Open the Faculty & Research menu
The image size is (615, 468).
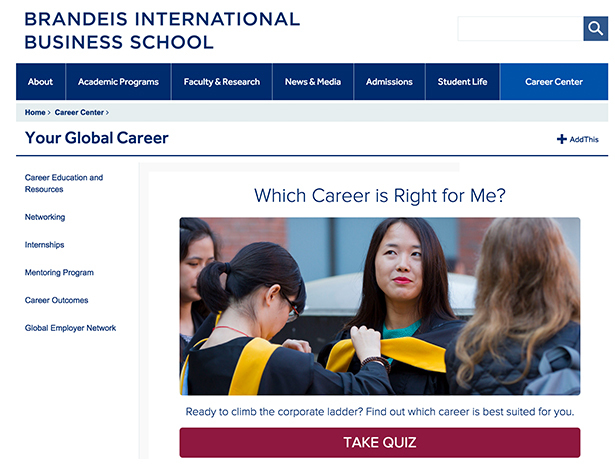[x=222, y=82]
